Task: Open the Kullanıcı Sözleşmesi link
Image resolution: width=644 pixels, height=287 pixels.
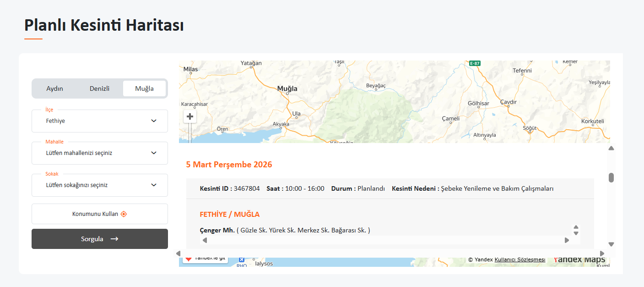Action: [520, 259]
